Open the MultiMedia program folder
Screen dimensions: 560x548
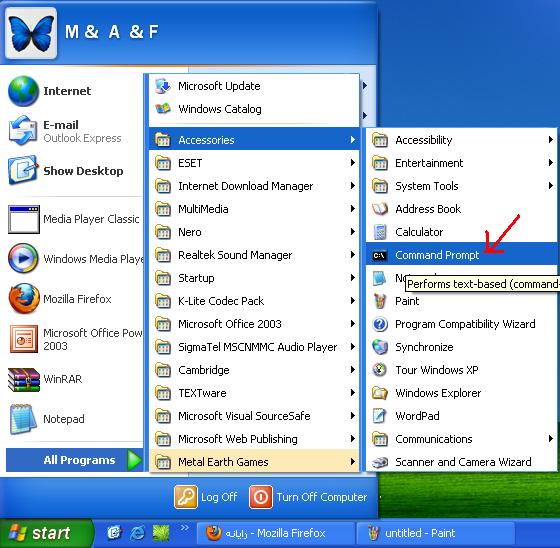coord(254,209)
